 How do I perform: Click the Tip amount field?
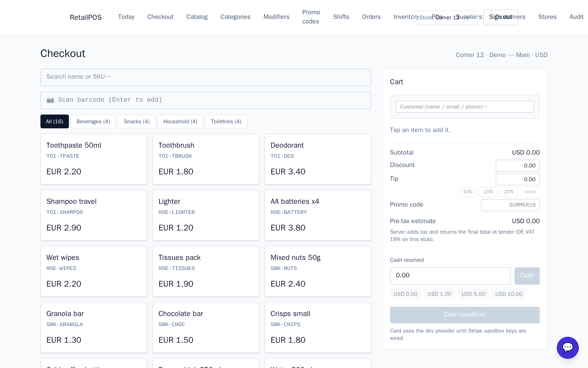(517, 179)
